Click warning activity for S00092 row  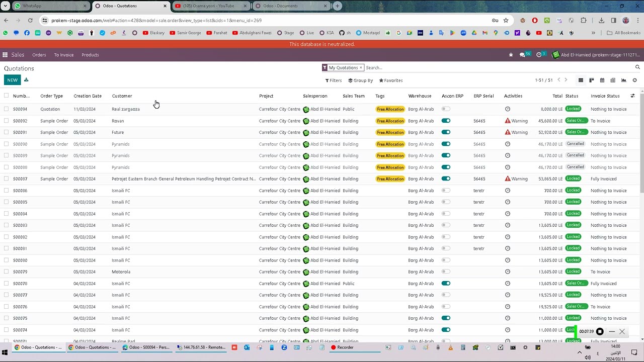point(517,121)
